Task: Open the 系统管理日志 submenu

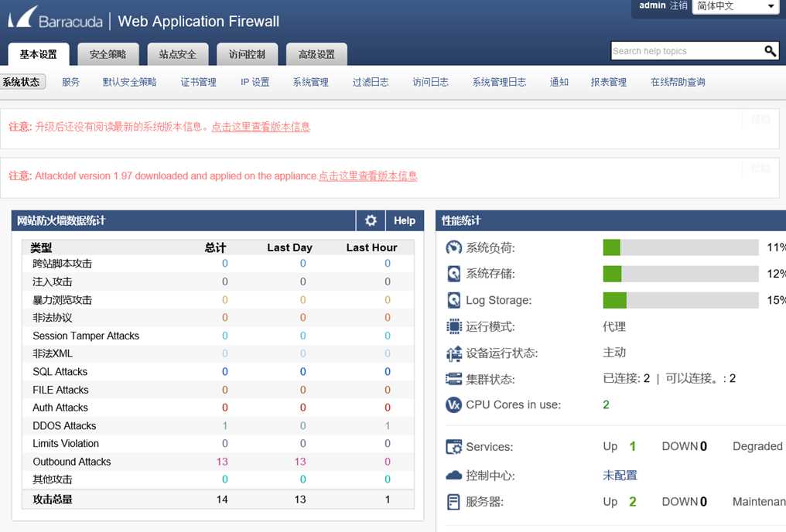Action: (499, 82)
